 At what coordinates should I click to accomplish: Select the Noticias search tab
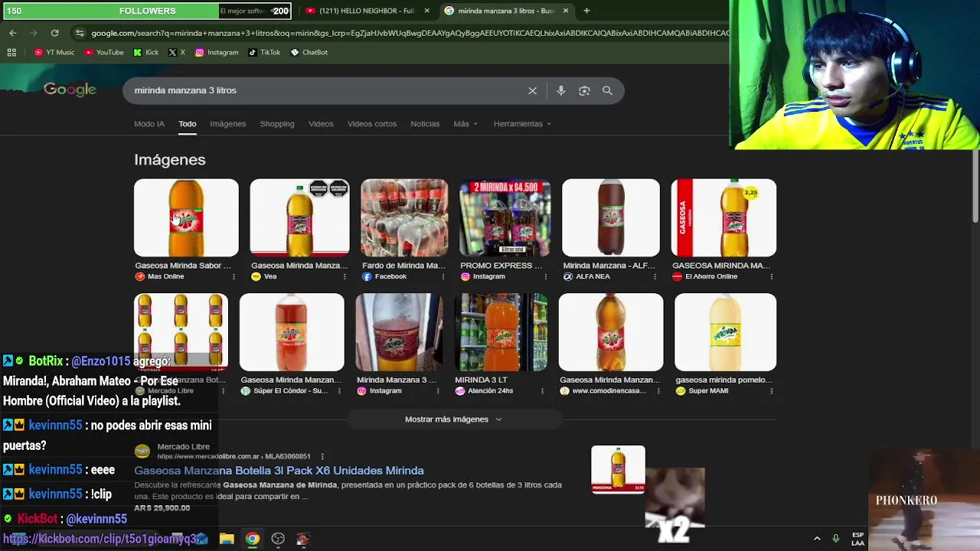[x=425, y=124]
